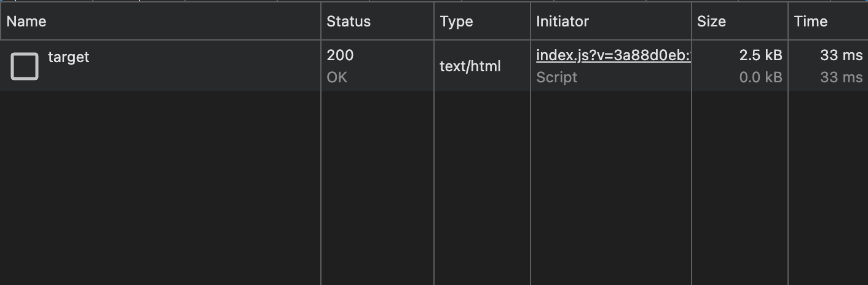Sort requests by Name column header
868x285 pixels.
tap(26, 21)
